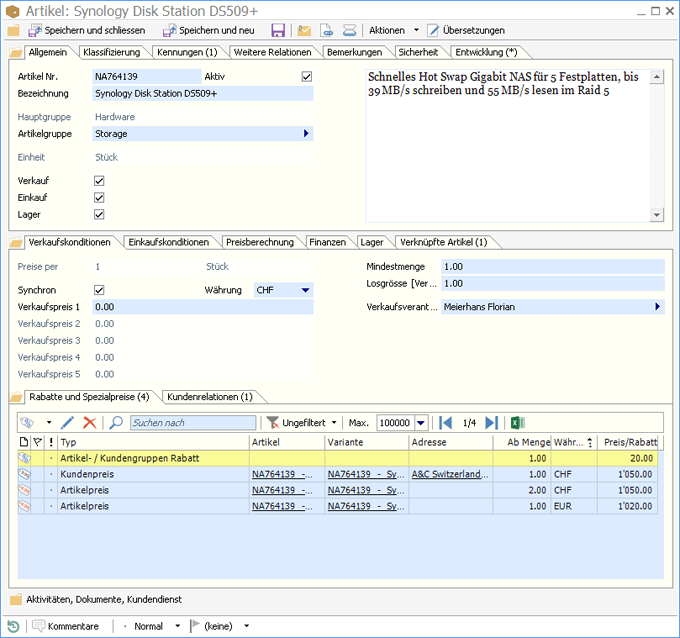This screenshot has height=638, width=680.
Task: Switch to the Kennungen (1) tab
Action: point(187,52)
